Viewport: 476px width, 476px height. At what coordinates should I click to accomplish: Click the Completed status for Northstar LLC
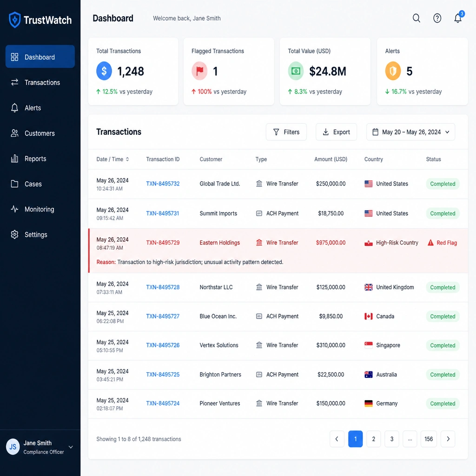coord(443,287)
